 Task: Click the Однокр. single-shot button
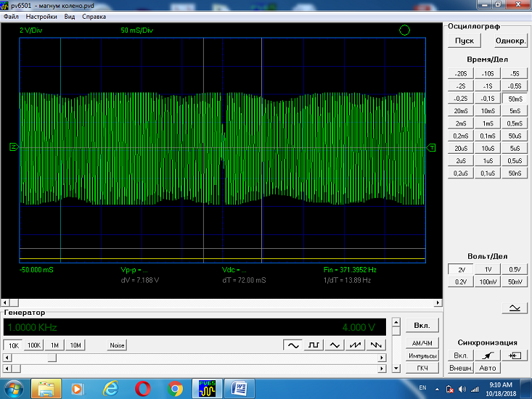(510, 41)
